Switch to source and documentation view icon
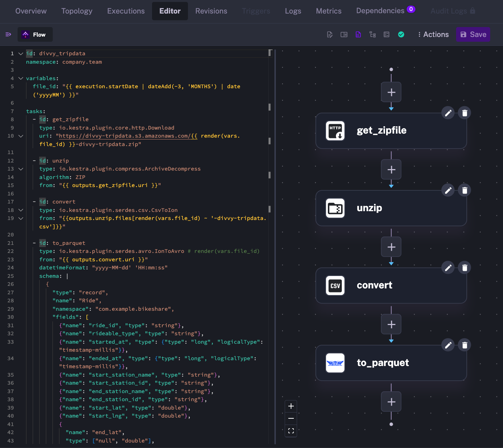Screen dimensions: 503x448 tap(344, 34)
